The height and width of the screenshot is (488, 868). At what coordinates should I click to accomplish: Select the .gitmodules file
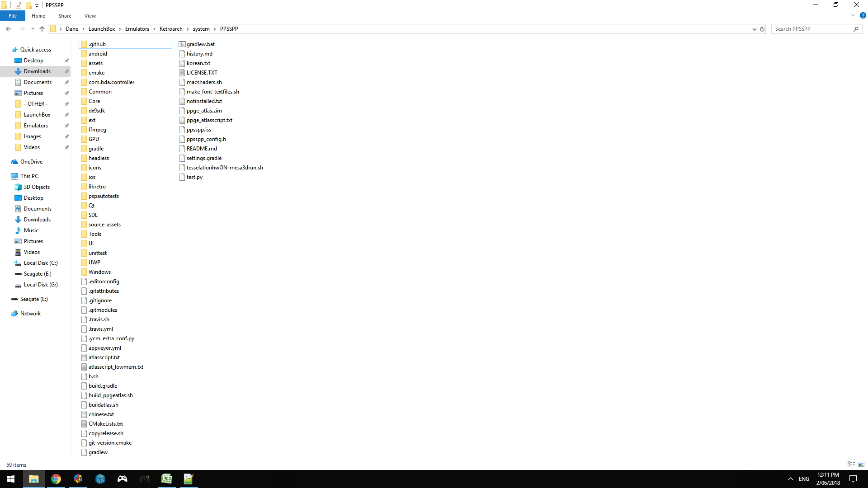coord(103,310)
